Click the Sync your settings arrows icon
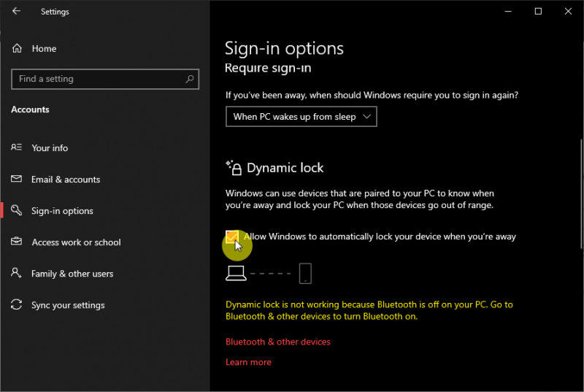The width and height of the screenshot is (584, 392). pyautogui.click(x=17, y=305)
